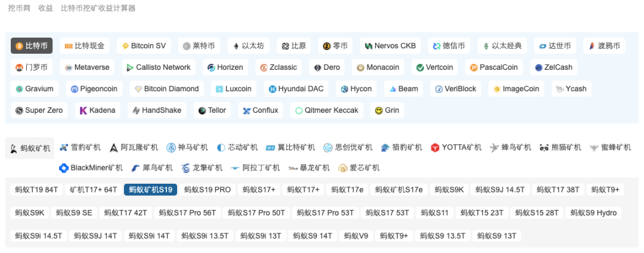Switch to the 爱芯矿机 brand tab
Viewport: 644px width, 253px height.
pos(358,168)
